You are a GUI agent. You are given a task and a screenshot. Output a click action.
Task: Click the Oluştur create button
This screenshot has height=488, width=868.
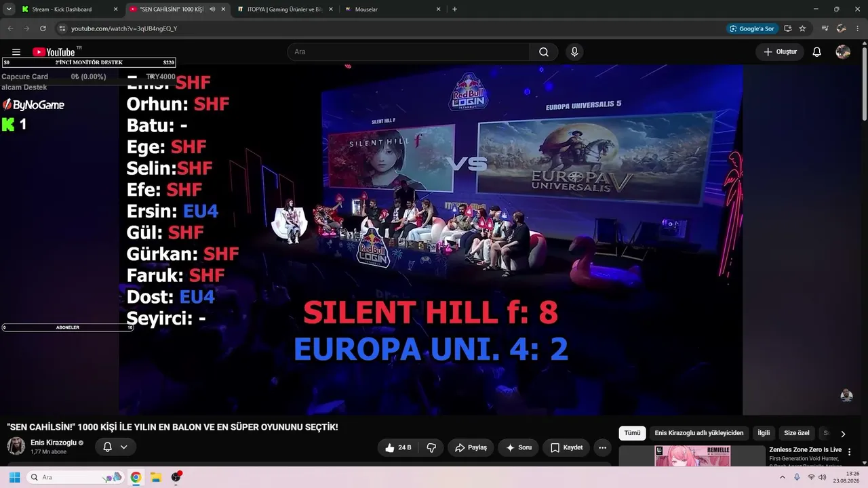click(x=780, y=52)
